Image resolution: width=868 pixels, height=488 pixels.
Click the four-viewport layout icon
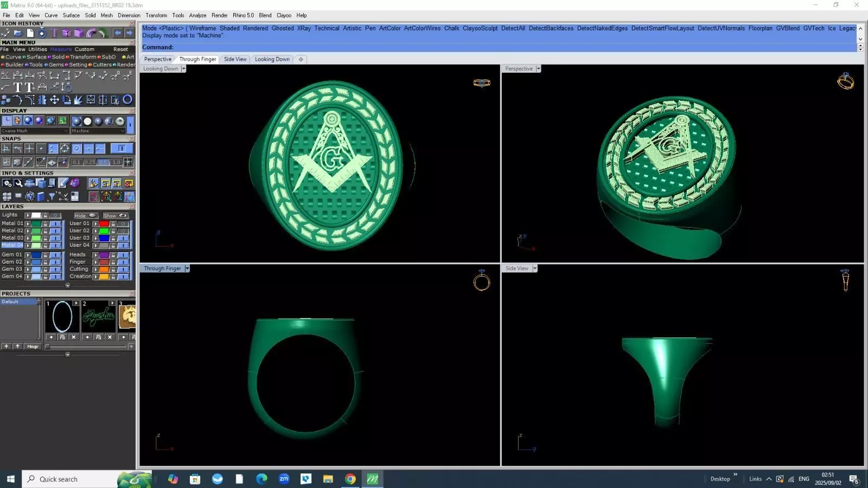[7, 196]
